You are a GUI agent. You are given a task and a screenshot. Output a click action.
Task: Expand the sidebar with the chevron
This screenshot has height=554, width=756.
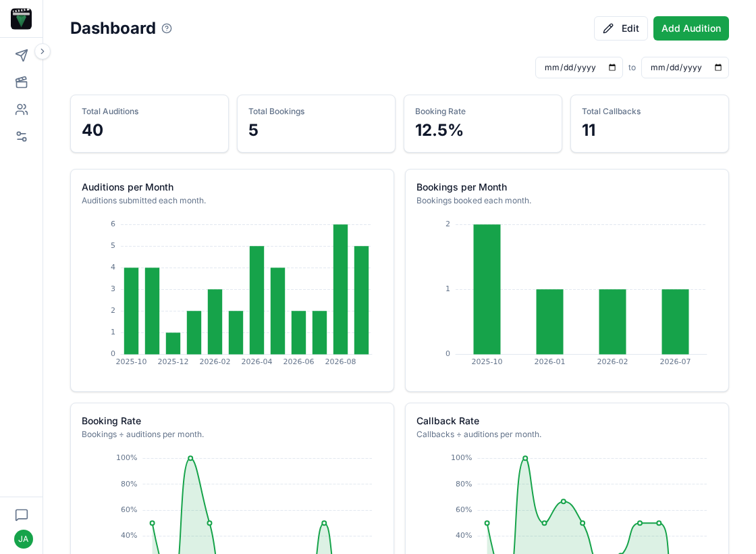point(43,51)
